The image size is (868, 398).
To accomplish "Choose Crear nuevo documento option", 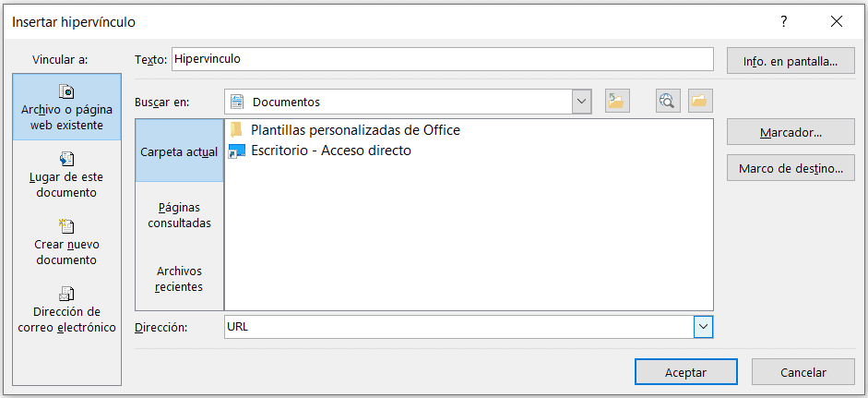I will (67, 242).
